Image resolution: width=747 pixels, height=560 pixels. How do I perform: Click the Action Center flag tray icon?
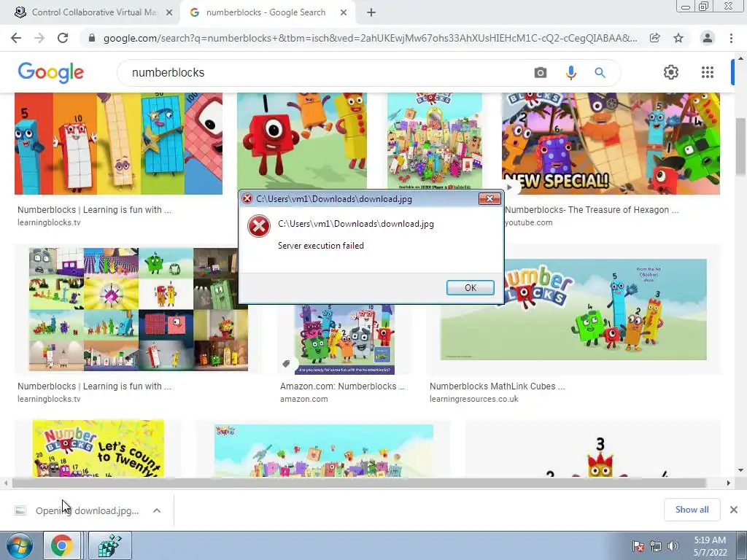click(638, 546)
